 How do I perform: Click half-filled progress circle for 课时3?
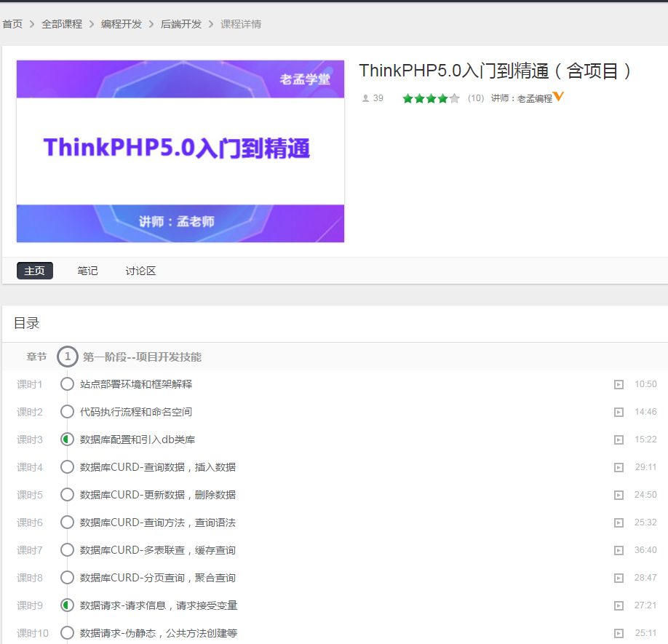pos(67,440)
